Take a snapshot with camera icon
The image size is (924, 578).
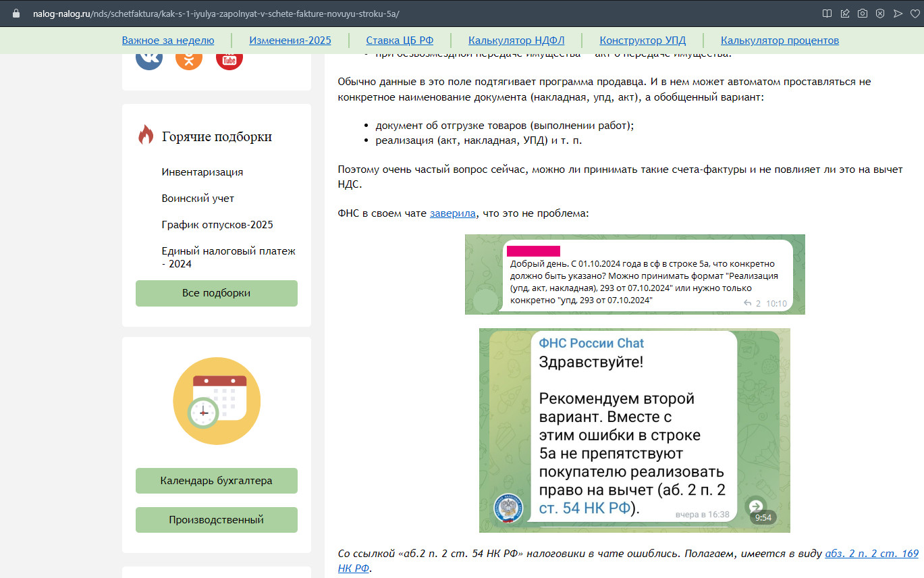[863, 14]
